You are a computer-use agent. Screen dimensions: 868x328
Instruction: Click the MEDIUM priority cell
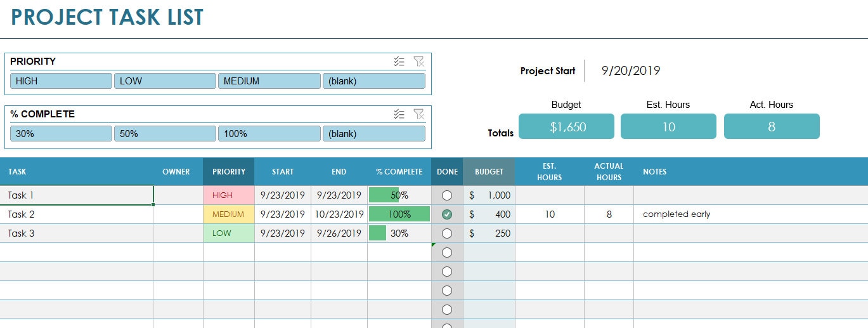click(x=229, y=214)
